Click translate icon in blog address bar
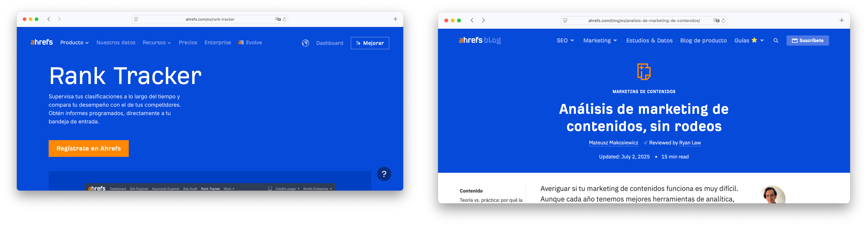Viewport: 868px width, 227px height. coord(716,21)
